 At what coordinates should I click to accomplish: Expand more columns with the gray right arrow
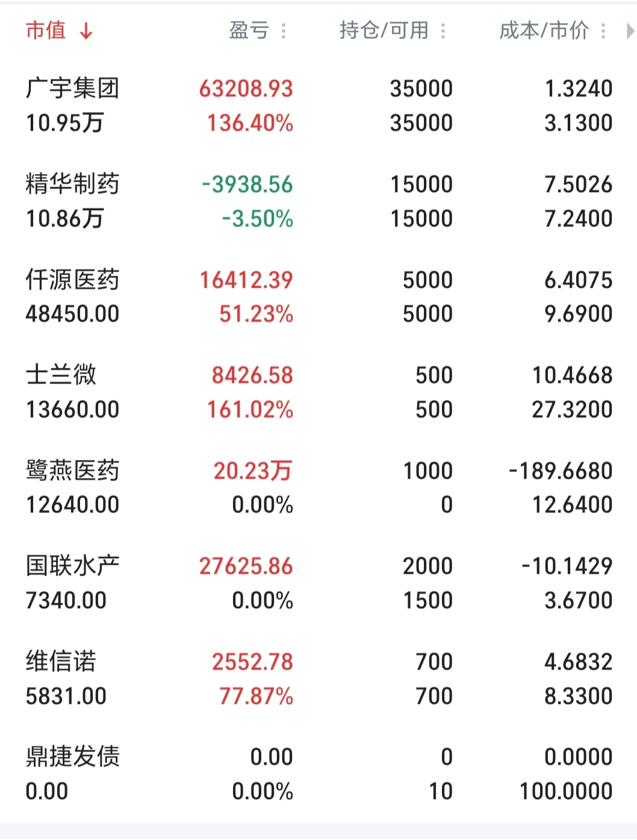(629, 31)
